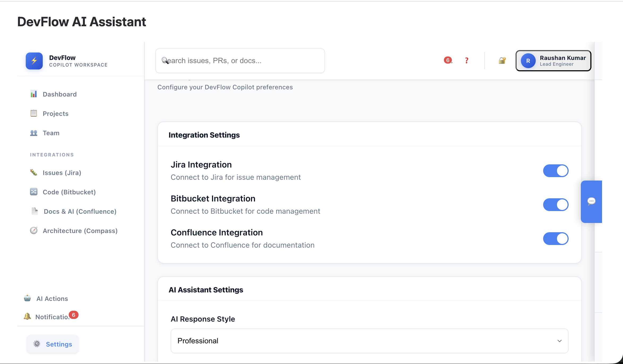This screenshot has width=623, height=364.
Task: Open the floating chat bubble widget
Action: [591, 201]
